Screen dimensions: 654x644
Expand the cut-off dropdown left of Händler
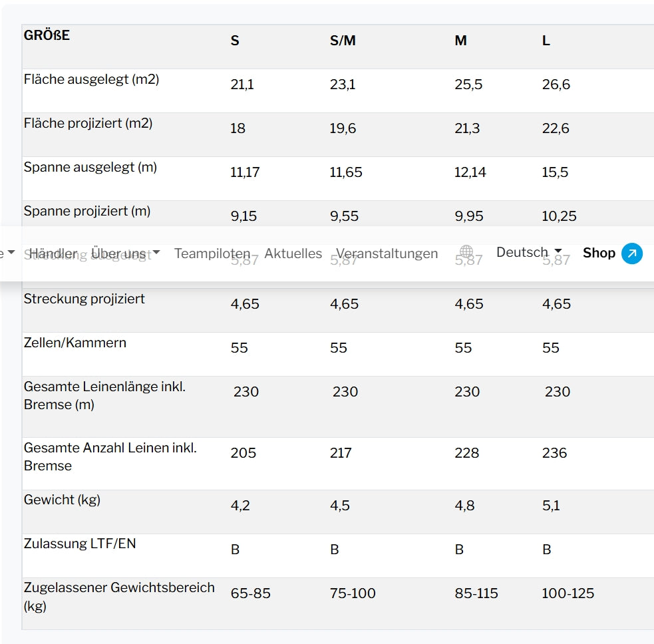coord(8,253)
